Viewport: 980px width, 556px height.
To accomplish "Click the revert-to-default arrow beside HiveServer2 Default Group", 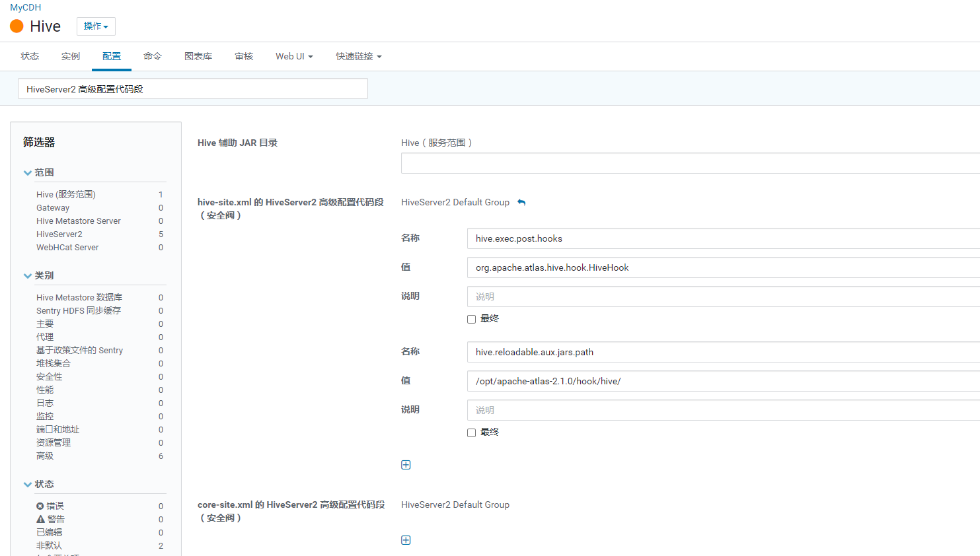I will 521,202.
